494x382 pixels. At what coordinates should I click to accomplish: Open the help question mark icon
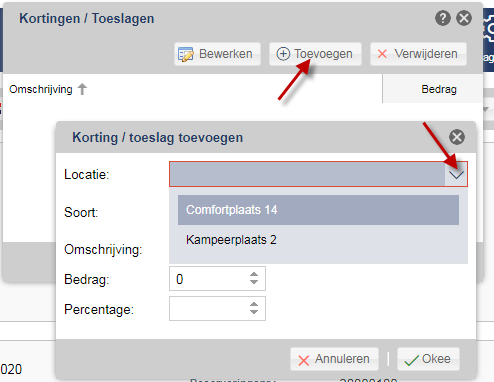tap(443, 18)
